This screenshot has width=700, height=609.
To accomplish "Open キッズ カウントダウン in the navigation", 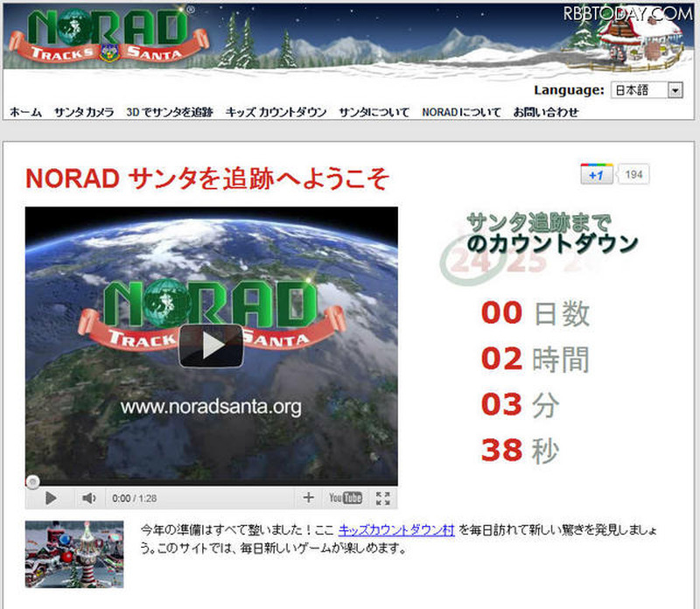I will coord(276,112).
